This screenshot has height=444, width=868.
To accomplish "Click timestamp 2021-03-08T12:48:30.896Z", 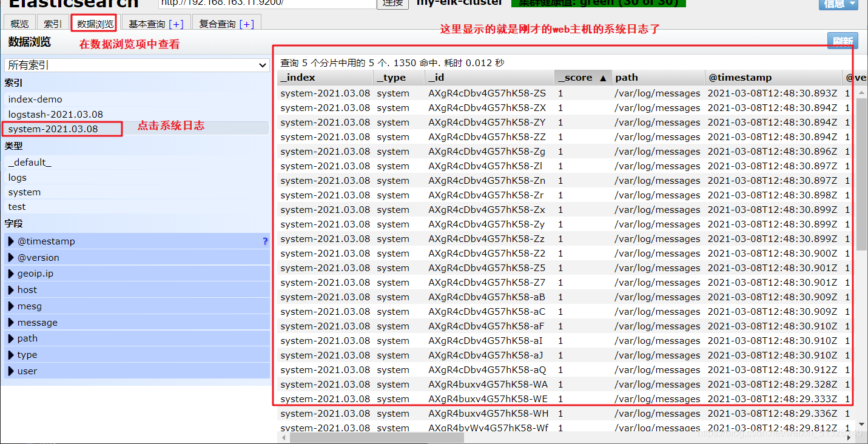I will point(772,152).
